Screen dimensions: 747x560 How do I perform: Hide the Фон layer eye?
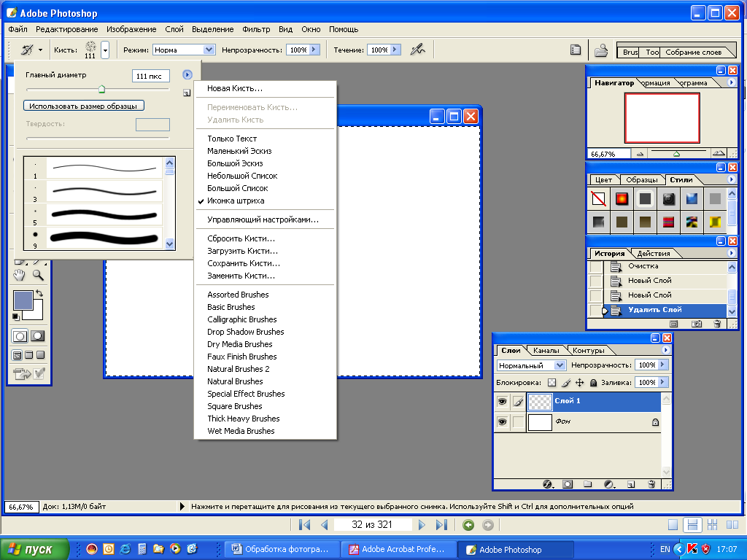point(502,422)
